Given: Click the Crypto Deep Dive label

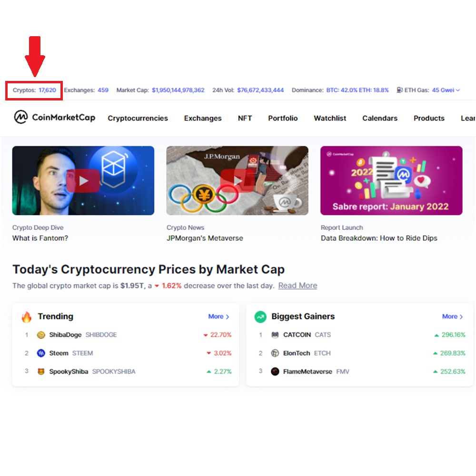Looking at the screenshot, I should [38, 228].
